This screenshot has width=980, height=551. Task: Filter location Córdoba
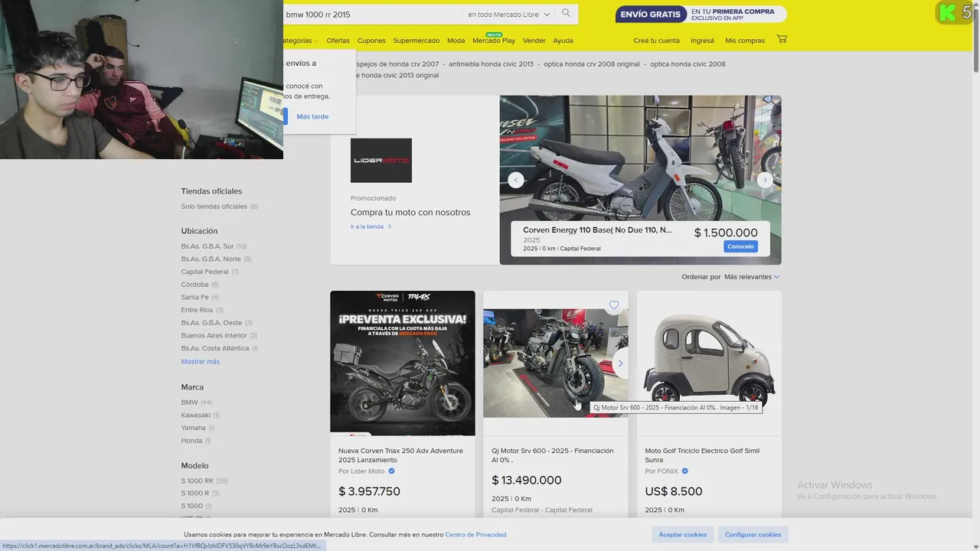click(x=200, y=285)
